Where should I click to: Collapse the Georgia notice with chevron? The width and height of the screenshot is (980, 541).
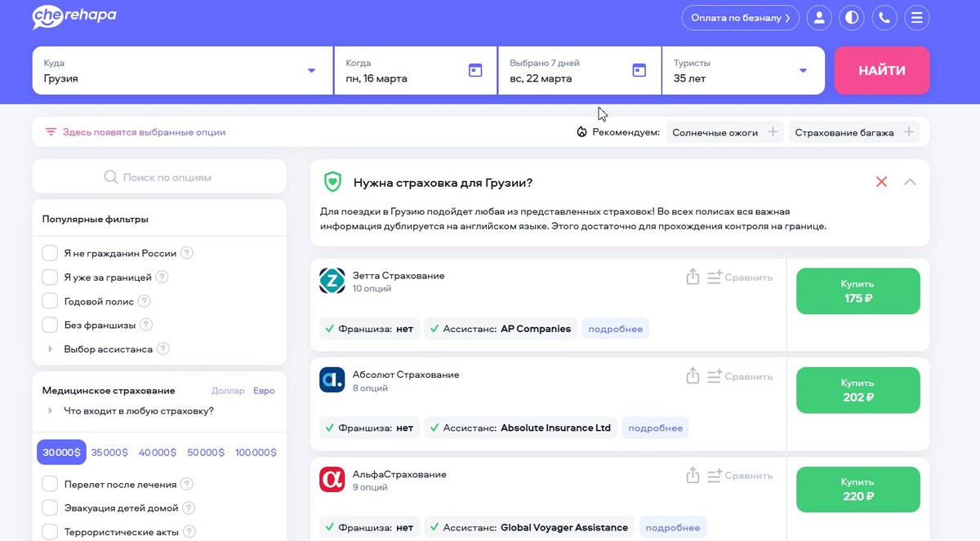[910, 182]
